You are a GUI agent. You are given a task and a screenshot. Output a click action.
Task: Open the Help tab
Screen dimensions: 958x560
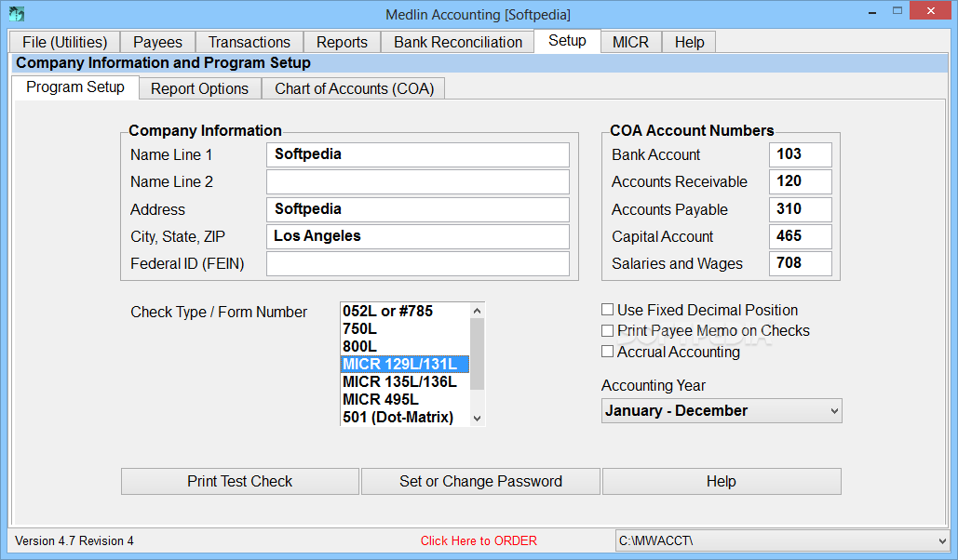pyautogui.click(x=689, y=42)
